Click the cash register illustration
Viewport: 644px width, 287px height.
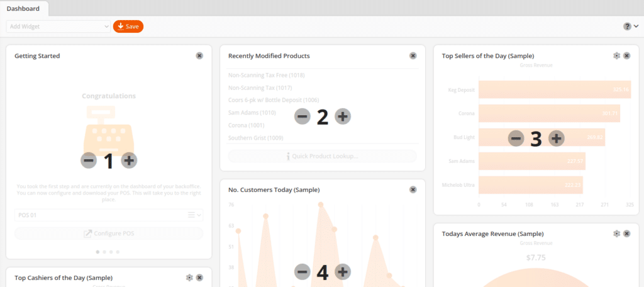(109, 131)
